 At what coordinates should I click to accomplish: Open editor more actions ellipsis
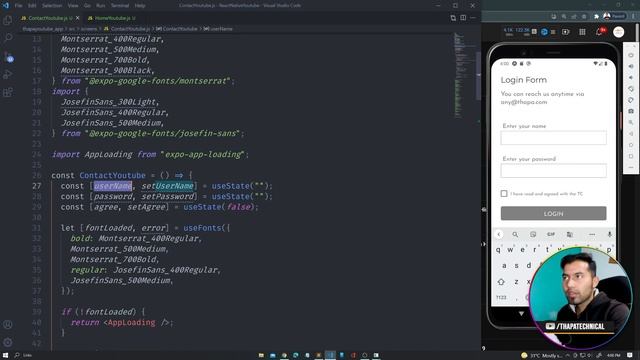click(473, 18)
